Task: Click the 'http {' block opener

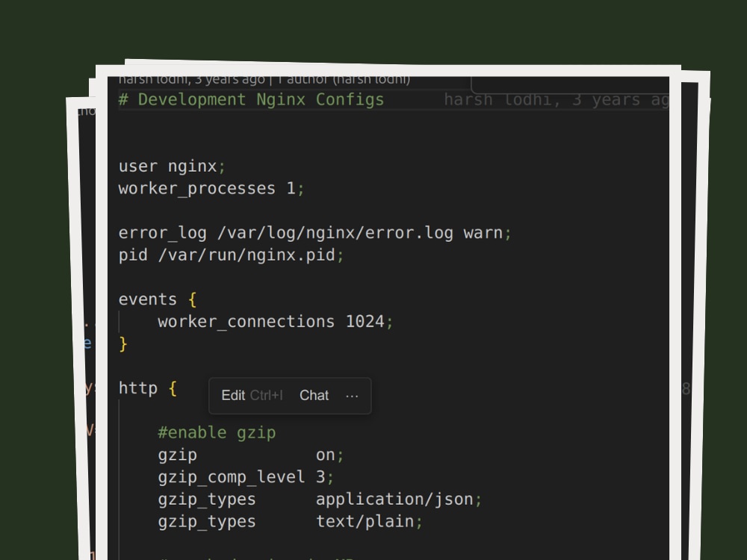Action: coord(148,388)
